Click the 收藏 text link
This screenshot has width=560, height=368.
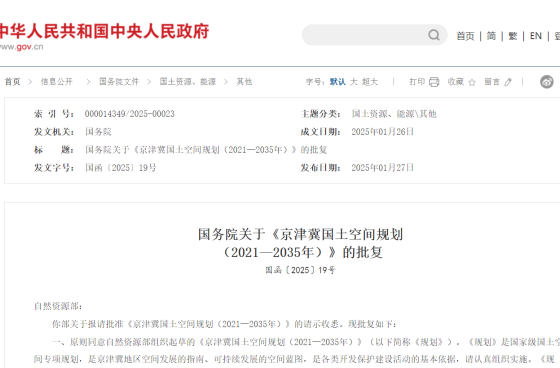coord(456,82)
